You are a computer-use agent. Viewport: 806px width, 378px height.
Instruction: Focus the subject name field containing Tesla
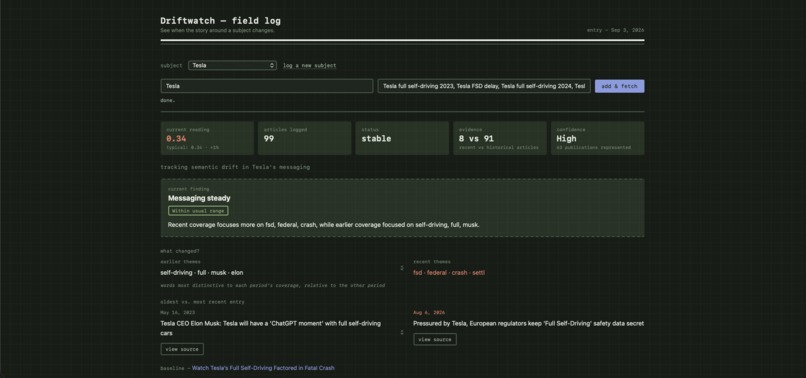click(x=267, y=86)
